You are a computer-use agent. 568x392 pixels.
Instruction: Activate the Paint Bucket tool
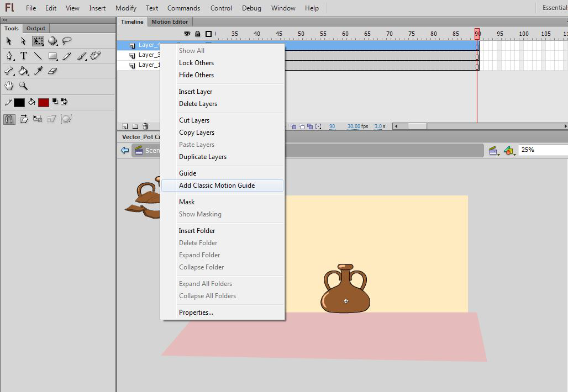point(24,71)
